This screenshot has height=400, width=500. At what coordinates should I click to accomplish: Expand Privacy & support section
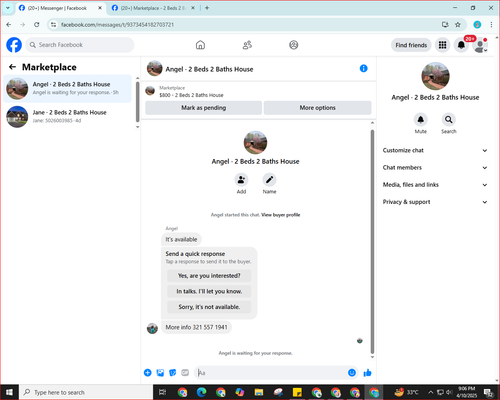(435, 202)
